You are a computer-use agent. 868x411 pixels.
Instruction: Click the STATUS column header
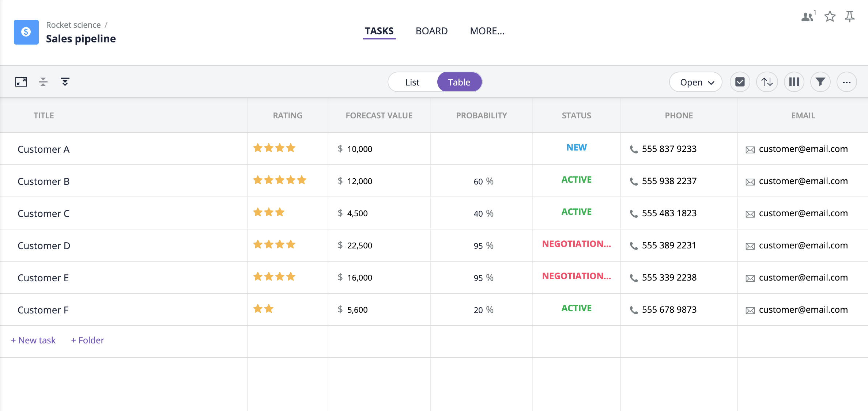coord(577,115)
